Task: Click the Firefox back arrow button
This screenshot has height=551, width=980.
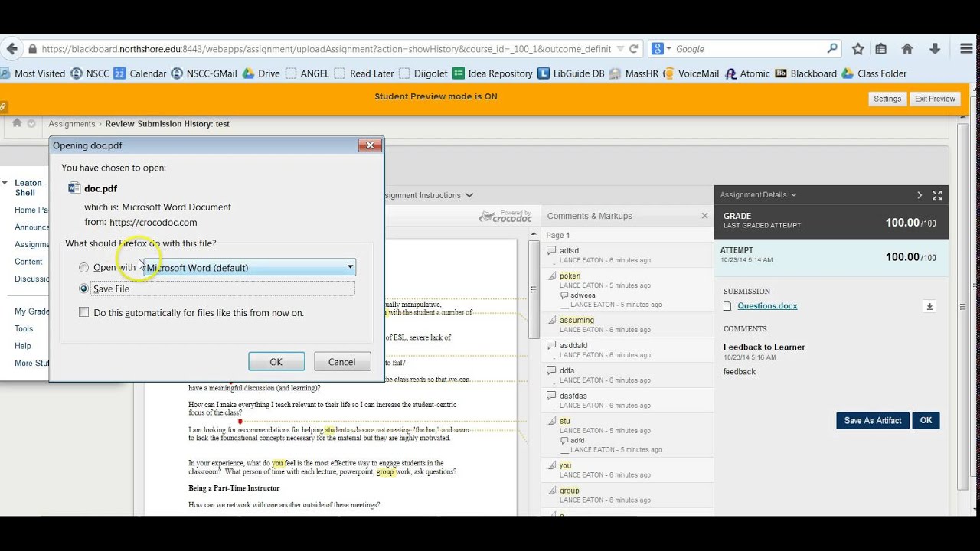Action: (x=11, y=49)
